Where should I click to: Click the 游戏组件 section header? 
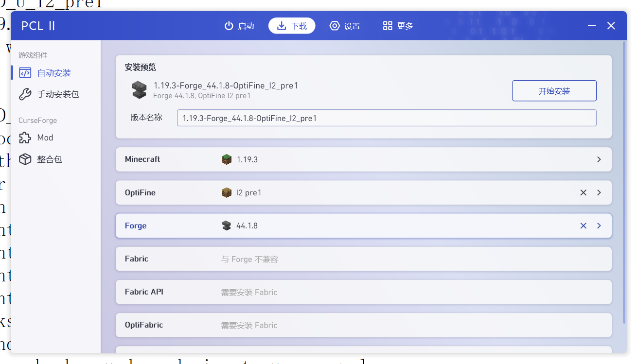(33, 55)
